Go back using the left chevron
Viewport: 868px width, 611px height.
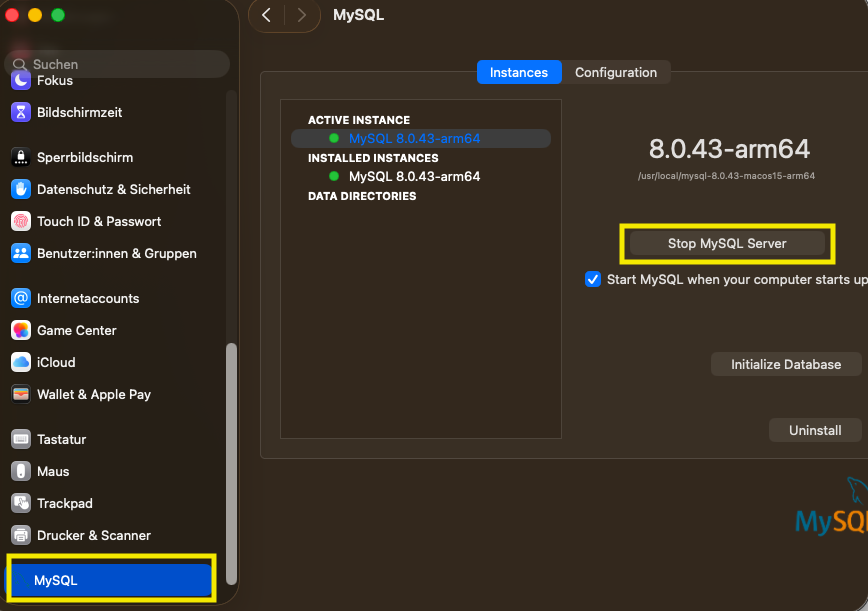[266, 15]
